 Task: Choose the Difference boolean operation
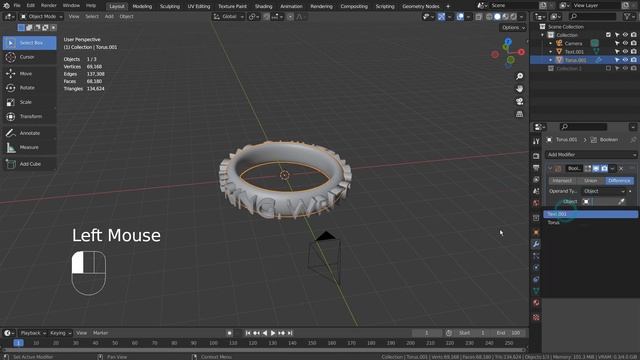click(619, 181)
